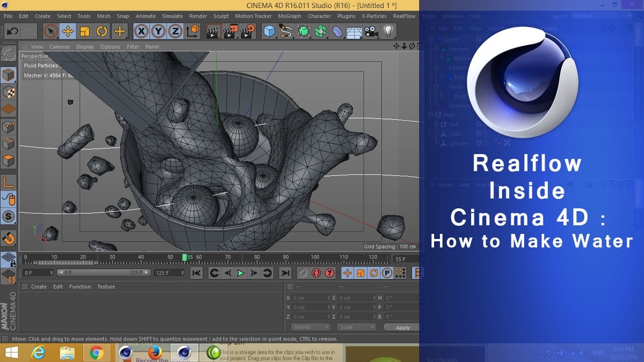Choose the Scale tool
This screenshot has width=644, height=362.
[85, 32]
